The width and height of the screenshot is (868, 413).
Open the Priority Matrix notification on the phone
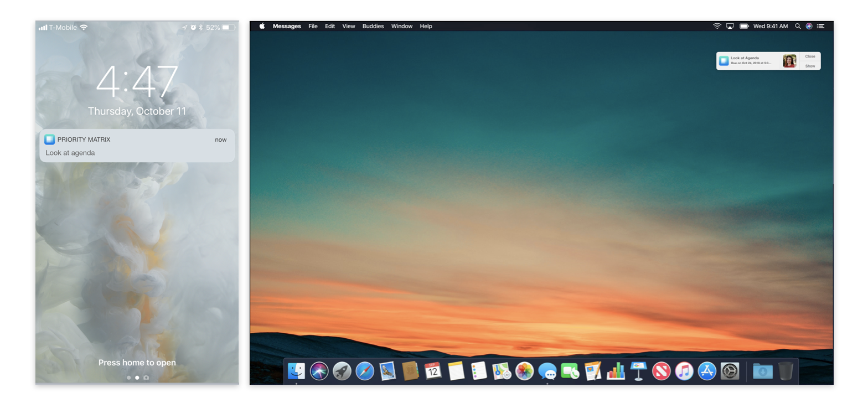pyautogui.click(x=137, y=146)
